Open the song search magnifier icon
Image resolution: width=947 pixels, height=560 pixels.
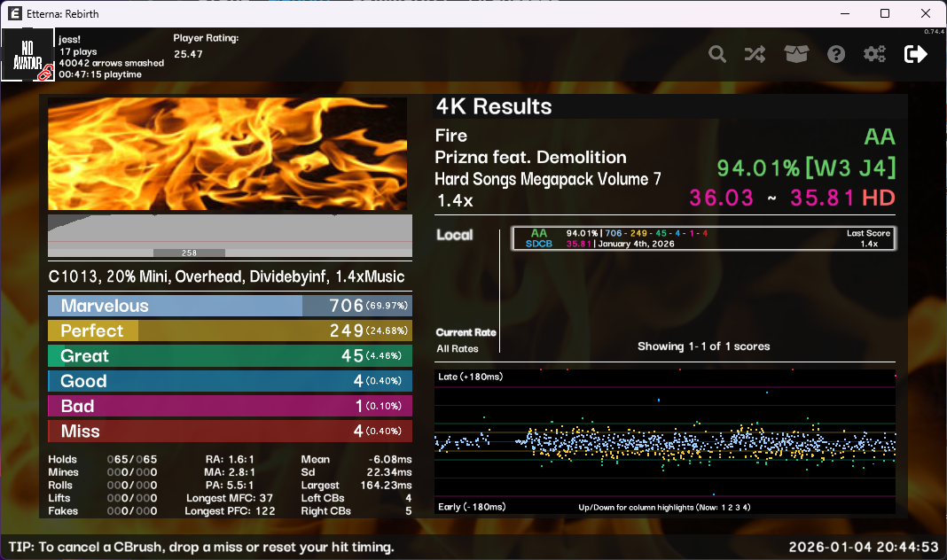pos(717,54)
